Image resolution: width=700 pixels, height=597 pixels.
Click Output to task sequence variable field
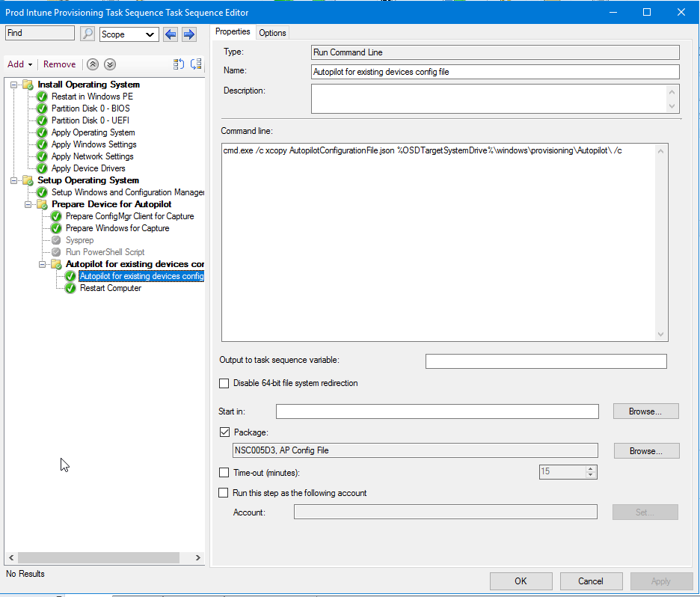point(546,361)
